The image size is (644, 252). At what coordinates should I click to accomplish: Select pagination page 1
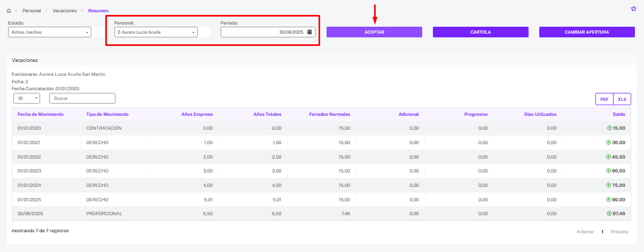click(x=602, y=232)
